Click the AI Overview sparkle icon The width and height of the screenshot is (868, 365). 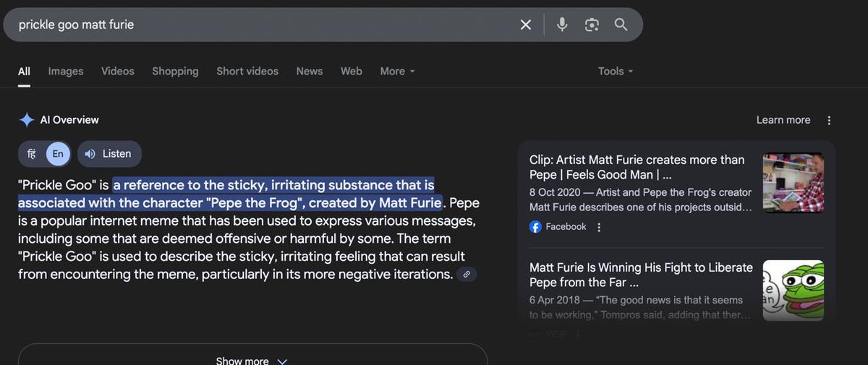27,120
